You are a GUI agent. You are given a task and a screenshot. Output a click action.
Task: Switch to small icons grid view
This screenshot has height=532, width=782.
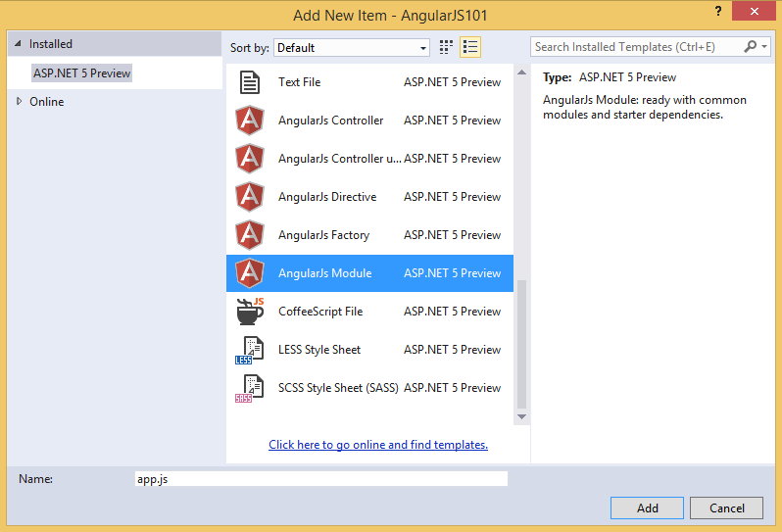tap(446, 47)
